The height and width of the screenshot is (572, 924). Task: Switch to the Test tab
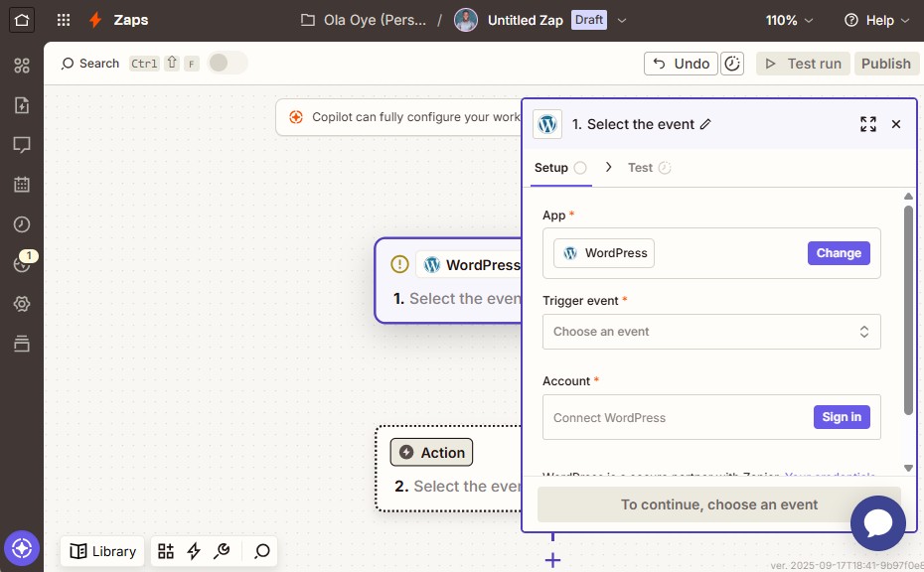pyautogui.click(x=640, y=168)
